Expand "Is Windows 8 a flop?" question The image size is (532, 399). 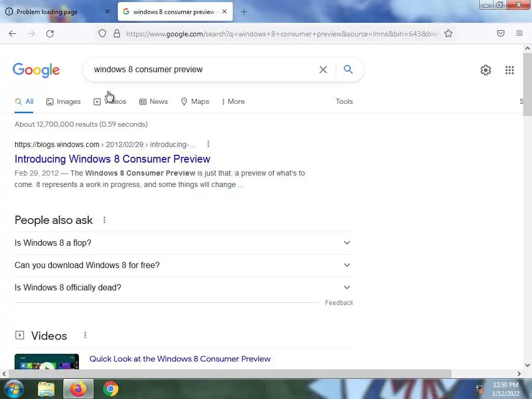pos(184,243)
